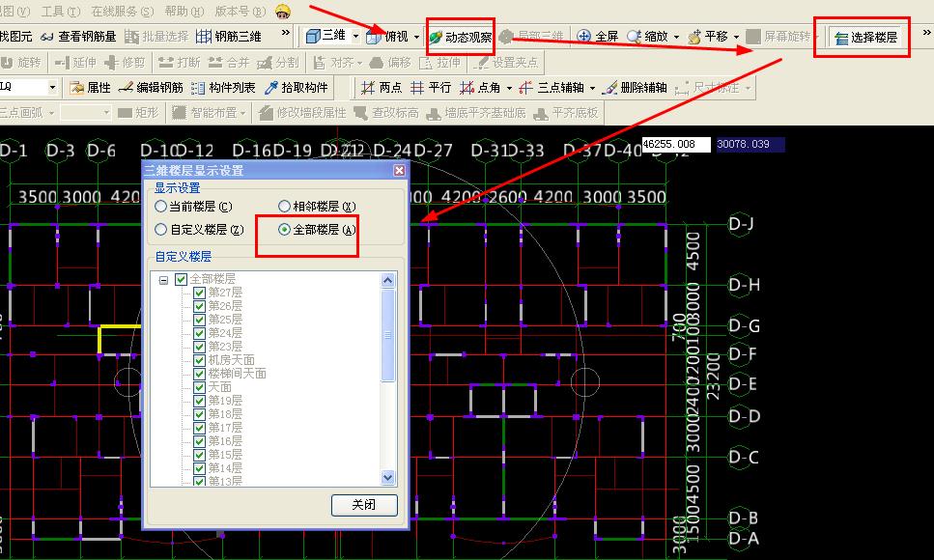
Task: Open the 三维 view style dropdown arrow
Action: click(x=355, y=37)
